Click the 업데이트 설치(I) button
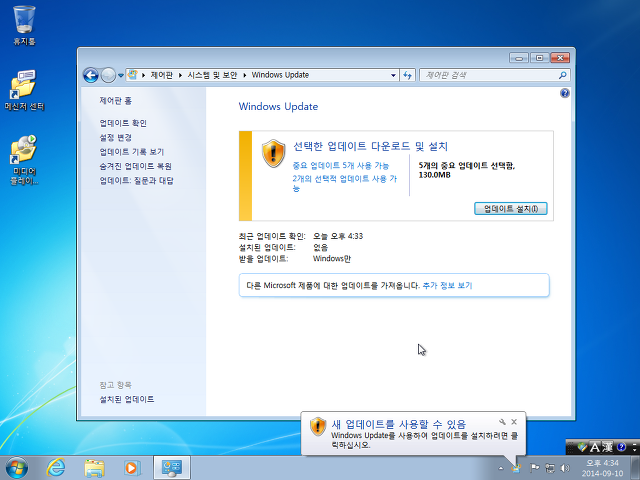 510,209
